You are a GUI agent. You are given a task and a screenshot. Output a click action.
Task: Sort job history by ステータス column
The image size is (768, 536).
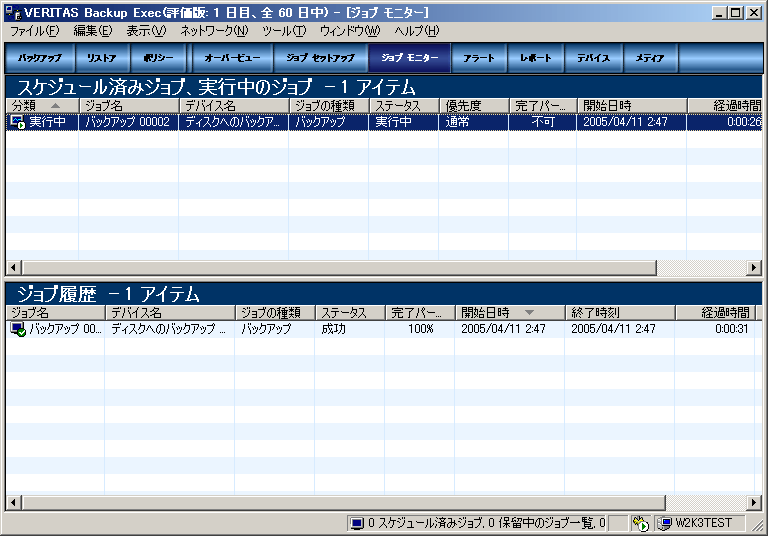[350, 313]
